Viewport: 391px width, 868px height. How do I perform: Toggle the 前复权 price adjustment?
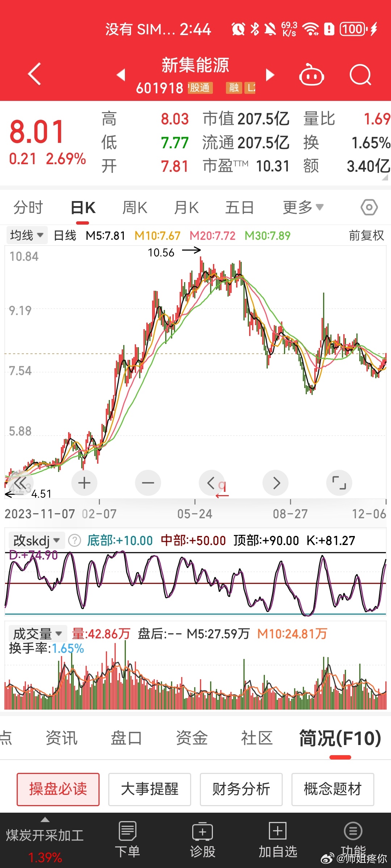pos(366,236)
